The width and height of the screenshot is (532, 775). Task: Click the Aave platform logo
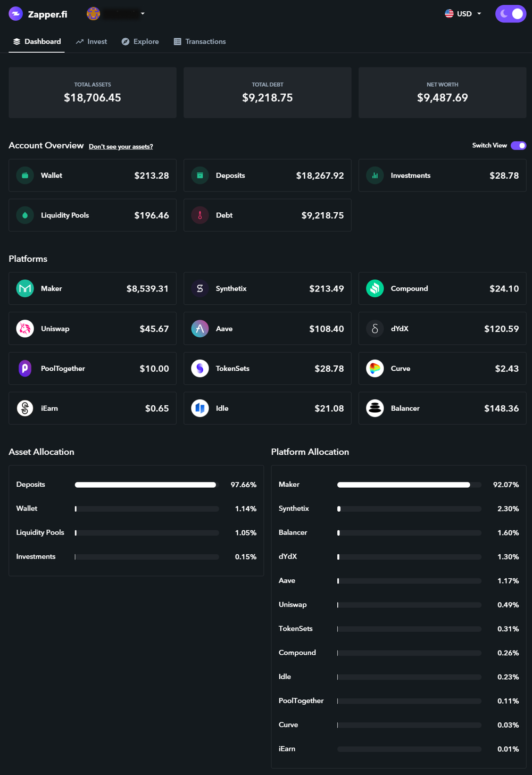click(x=200, y=329)
